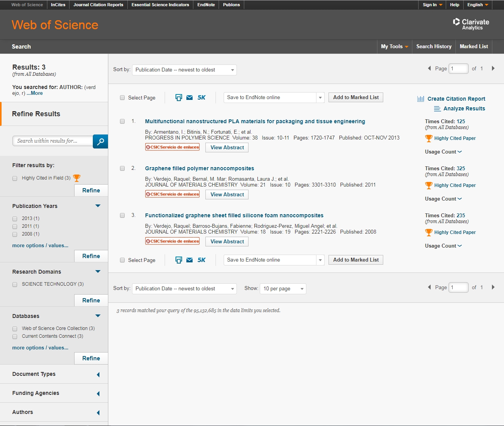Click the Search within results input field

tap(53, 141)
